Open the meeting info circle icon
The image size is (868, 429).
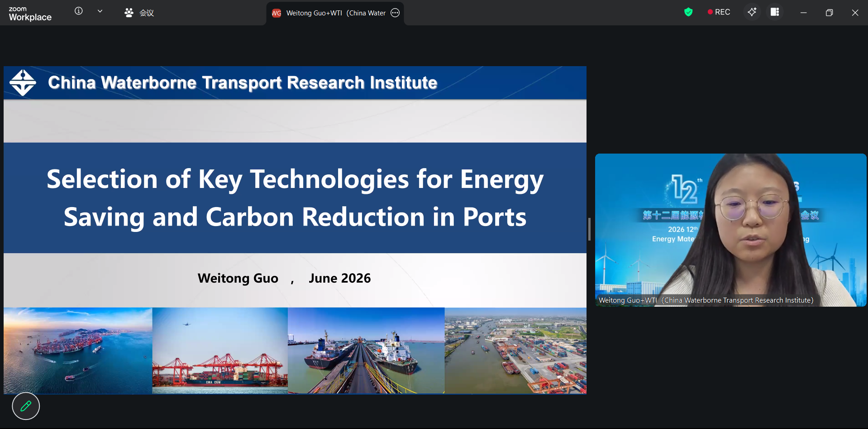coord(79,11)
